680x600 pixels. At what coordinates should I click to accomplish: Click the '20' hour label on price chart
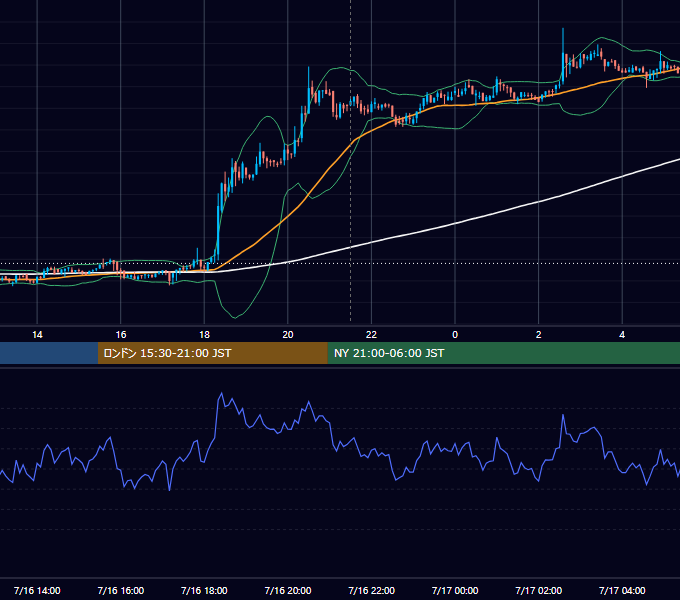288,335
